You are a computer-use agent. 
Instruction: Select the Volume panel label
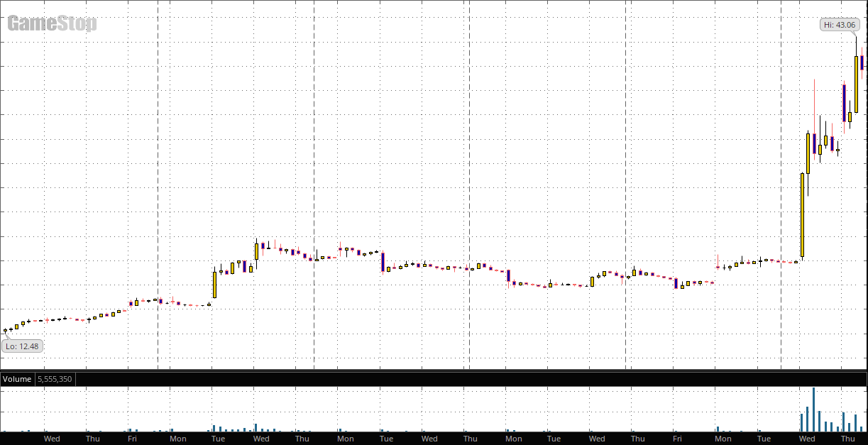tap(18, 379)
